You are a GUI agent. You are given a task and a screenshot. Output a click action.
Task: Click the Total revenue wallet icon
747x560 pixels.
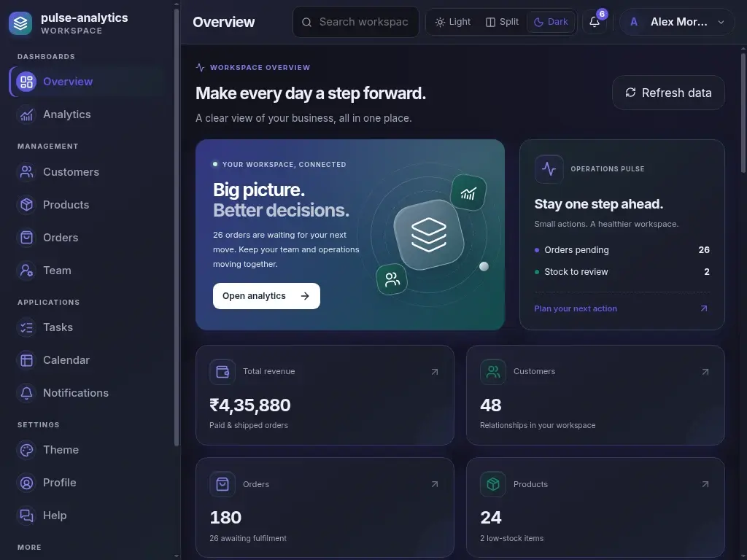click(x=222, y=371)
